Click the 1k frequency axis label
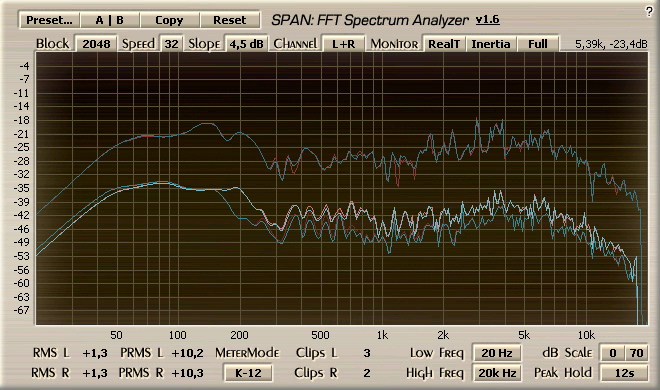The image size is (660, 390). tap(382, 335)
